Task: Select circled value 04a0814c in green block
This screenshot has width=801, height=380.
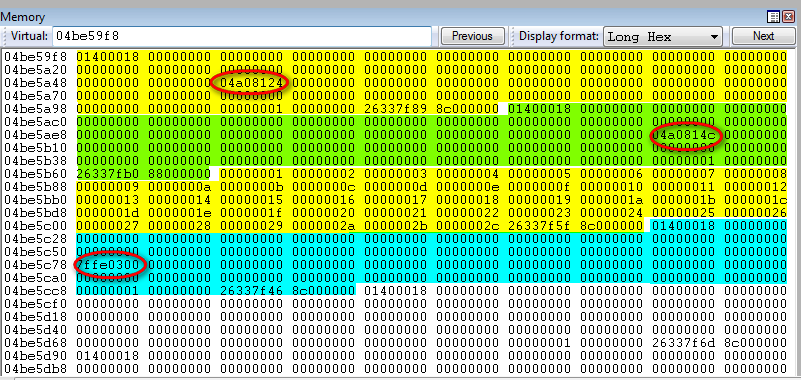Action: click(x=684, y=135)
